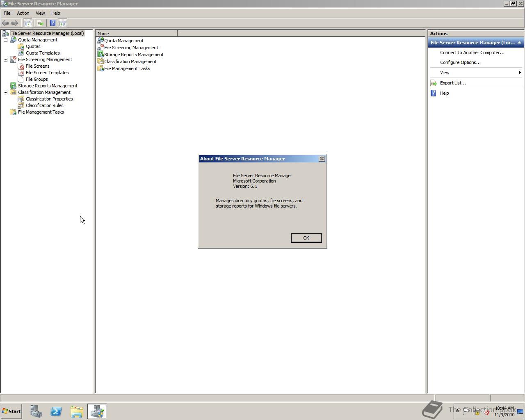Viewport: 525px width, 420px height.
Task: Open the File menu
Action: 7,13
